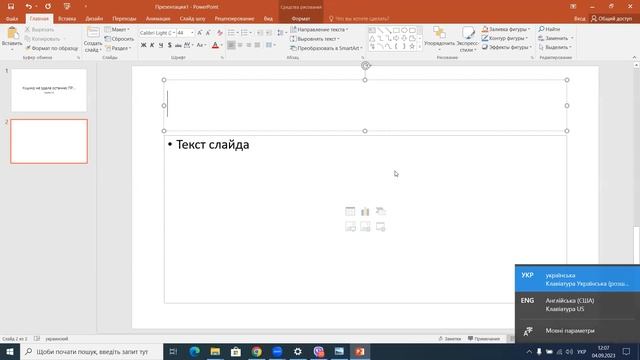This screenshot has width=640, height=360.
Task: Open the Упорядочить (Arrange) dropdown
Action: coord(439,39)
